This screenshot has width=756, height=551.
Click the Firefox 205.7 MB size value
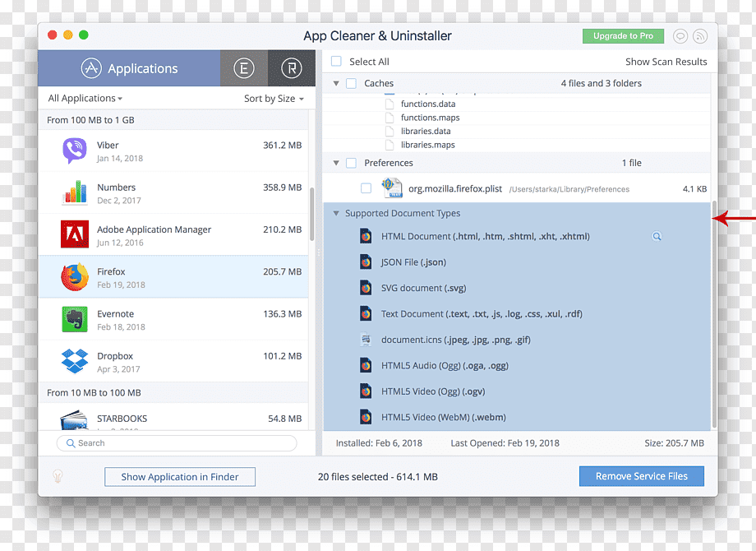pos(282,271)
